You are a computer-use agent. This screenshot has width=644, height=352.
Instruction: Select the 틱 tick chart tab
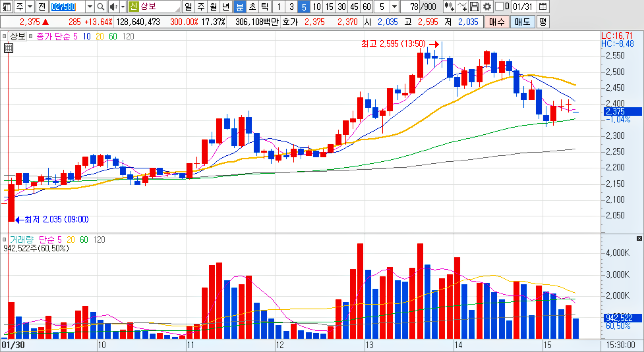pyautogui.click(x=264, y=7)
